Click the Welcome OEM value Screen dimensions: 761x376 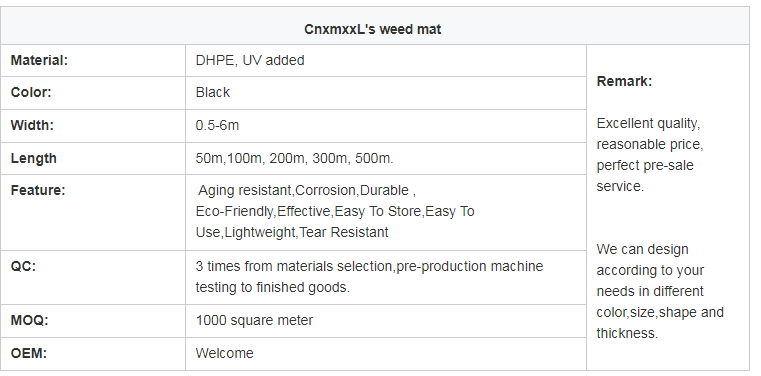point(224,353)
